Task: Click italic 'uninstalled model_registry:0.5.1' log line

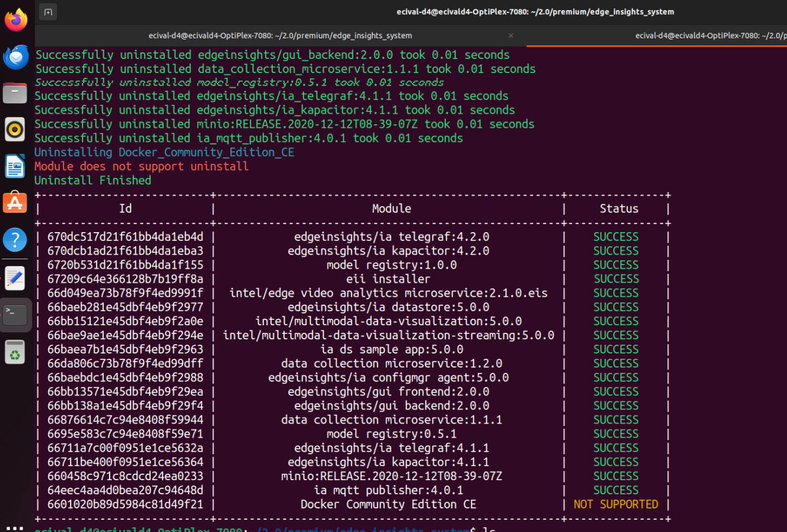Action: [x=239, y=82]
